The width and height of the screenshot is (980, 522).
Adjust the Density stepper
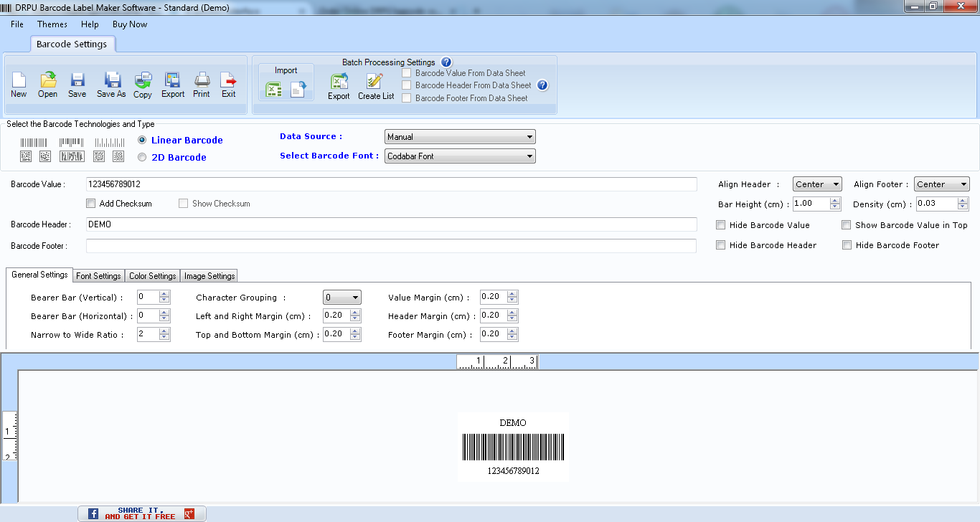tap(963, 204)
